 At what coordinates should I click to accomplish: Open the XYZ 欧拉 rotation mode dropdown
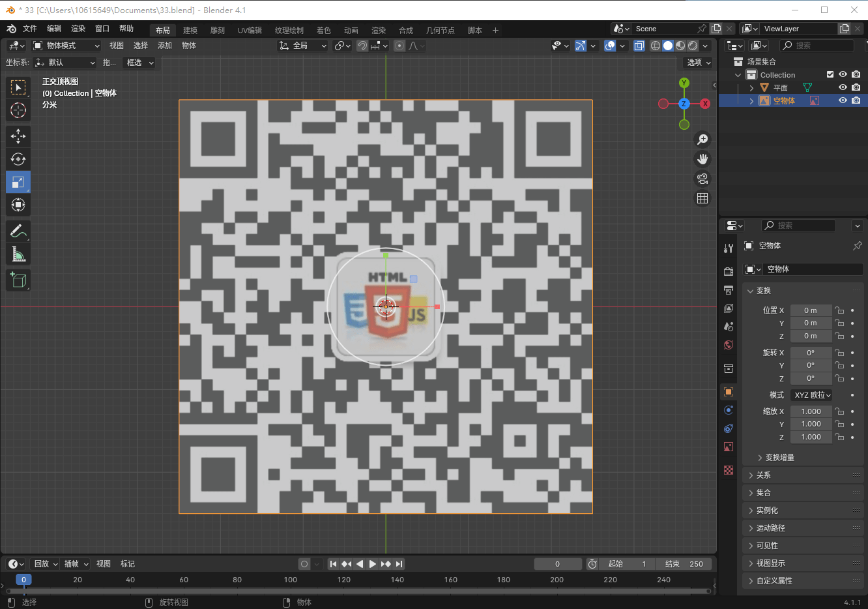pos(811,395)
